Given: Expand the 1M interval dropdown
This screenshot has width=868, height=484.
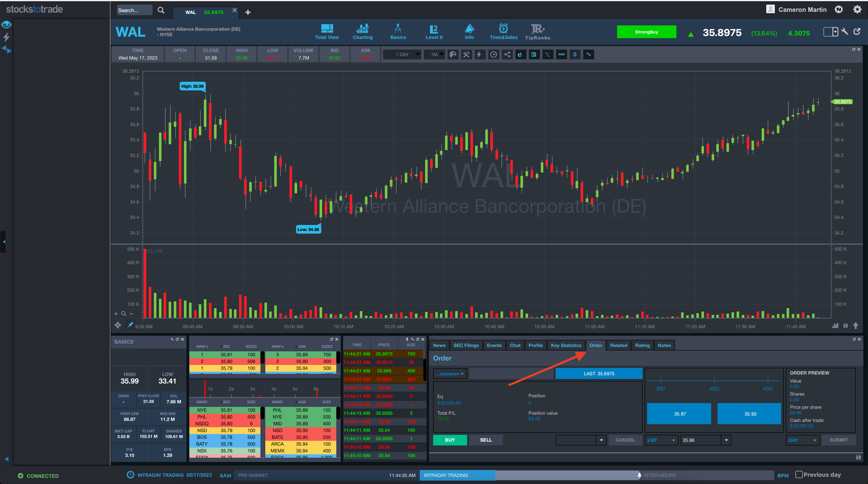Looking at the screenshot, I should [x=435, y=55].
